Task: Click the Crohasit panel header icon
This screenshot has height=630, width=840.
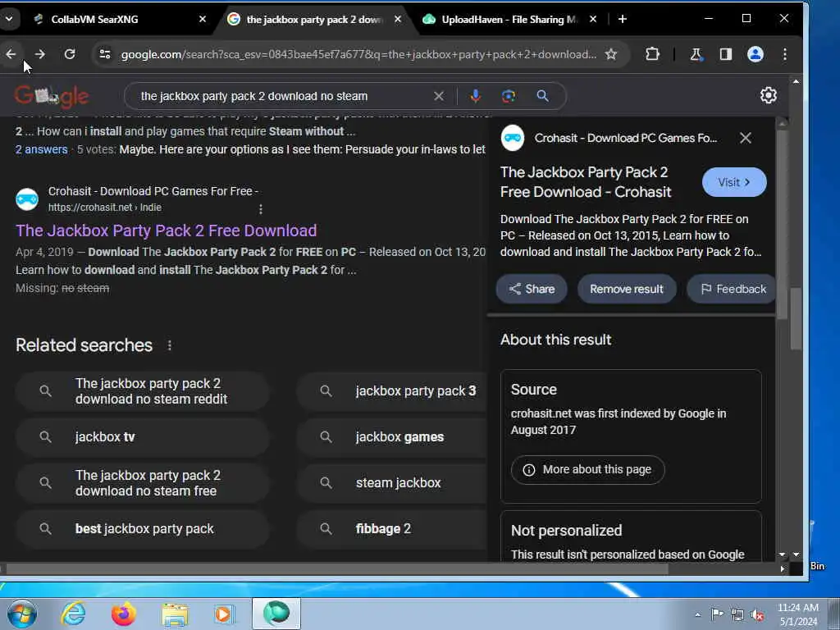Action: (x=513, y=138)
